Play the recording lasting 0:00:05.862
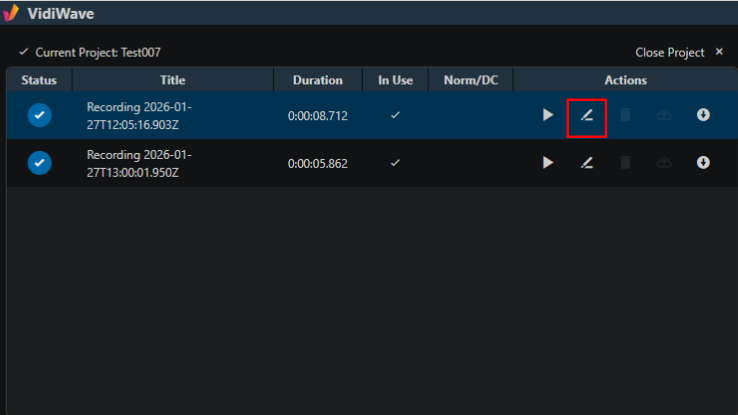 [547, 163]
